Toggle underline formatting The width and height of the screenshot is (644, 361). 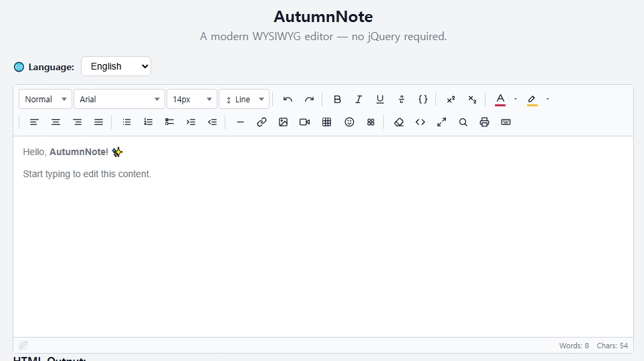tap(380, 100)
